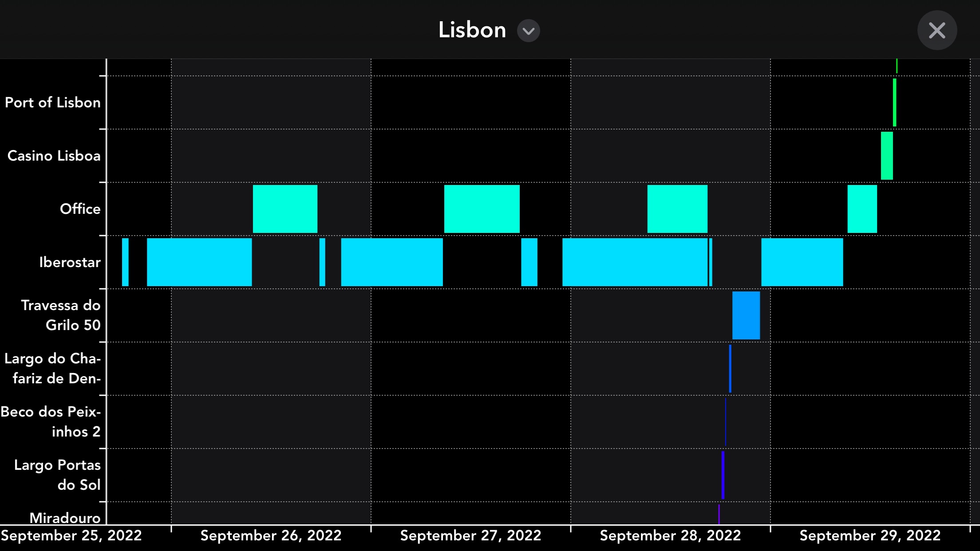This screenshot has height=551, width=980.
Task: Click the Casino Lisboa row label
Action: 54,156
